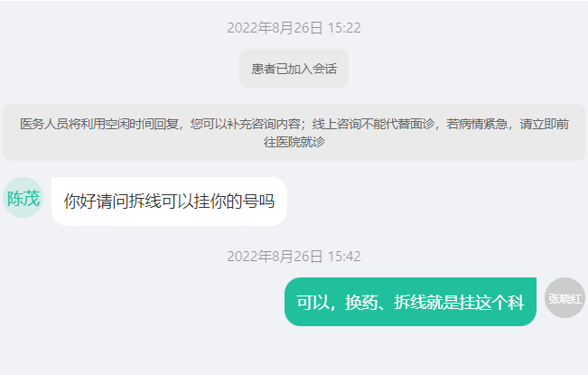Click 医务人员 at the banner's beginning
588x375 pixels.
tap(44, 124)
